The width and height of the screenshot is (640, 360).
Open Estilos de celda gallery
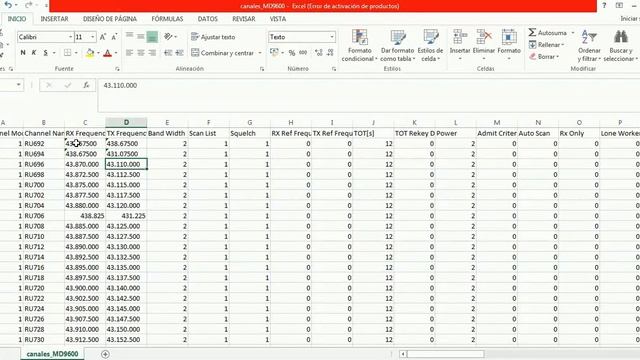[430, 45]
